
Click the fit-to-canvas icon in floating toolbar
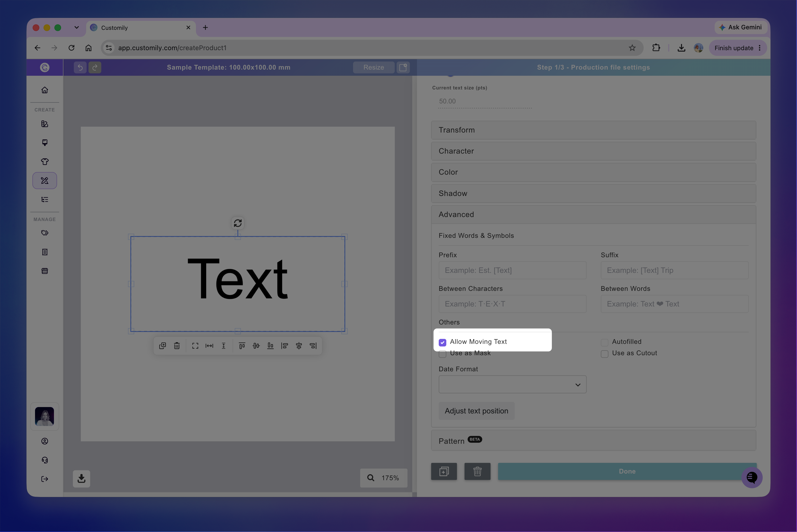coord(195,346)
